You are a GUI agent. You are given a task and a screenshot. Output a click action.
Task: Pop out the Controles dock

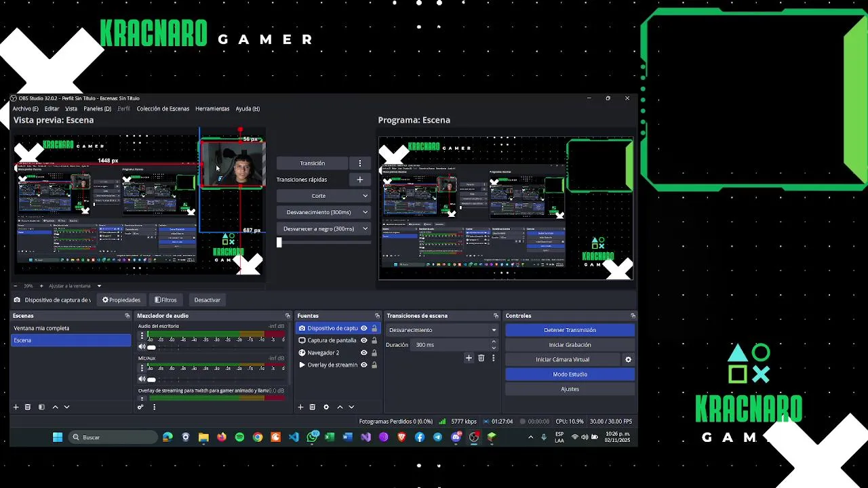pyautogui.click(x=633, y=316)
